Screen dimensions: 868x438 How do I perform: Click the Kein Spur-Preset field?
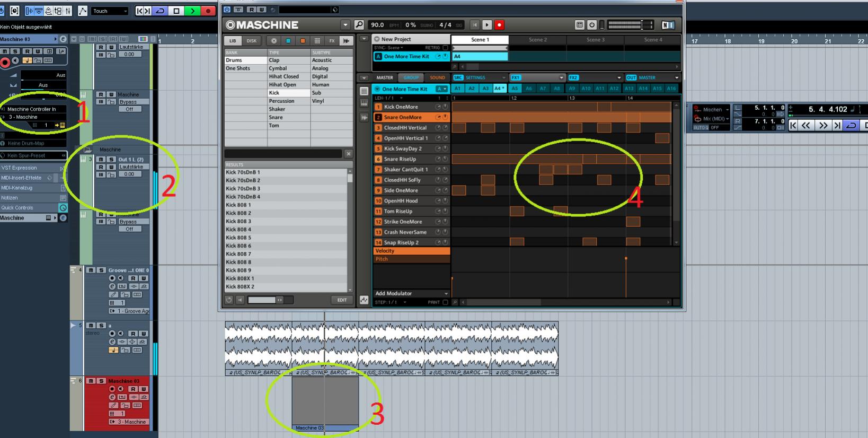[x=33, y=155]
